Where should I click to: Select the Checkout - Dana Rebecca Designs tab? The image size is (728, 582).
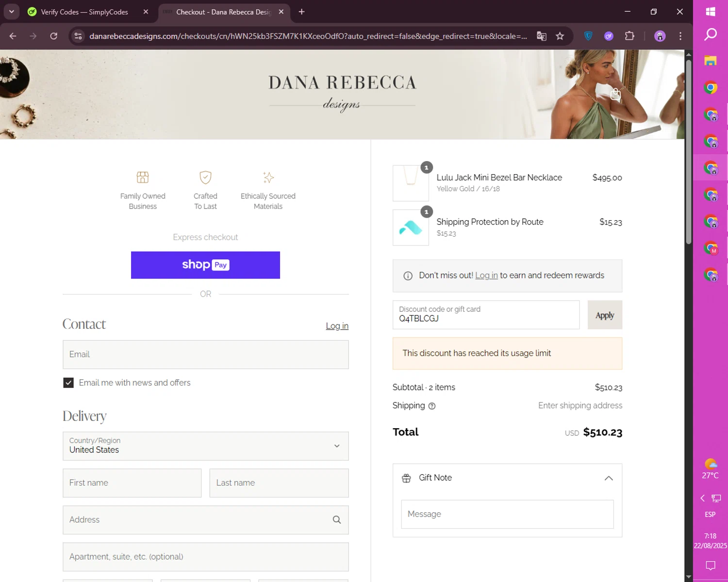(x=223, y=12)
